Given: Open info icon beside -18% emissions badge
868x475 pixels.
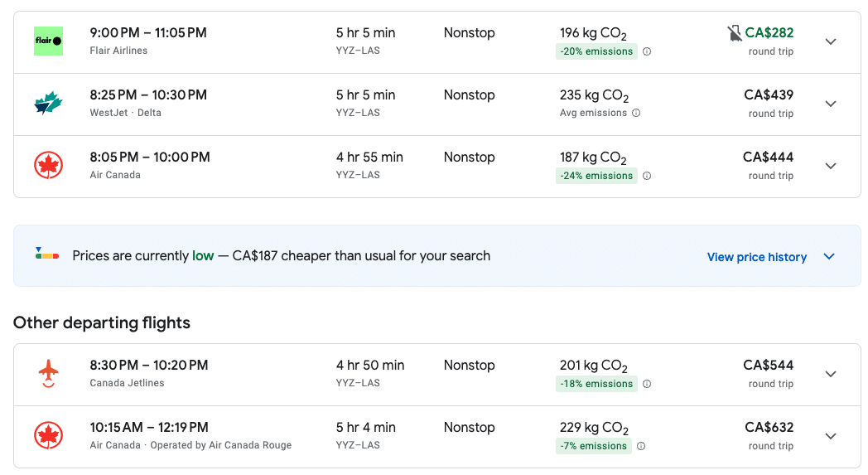Looking at the screenshot, I should (x=647, y=384).
